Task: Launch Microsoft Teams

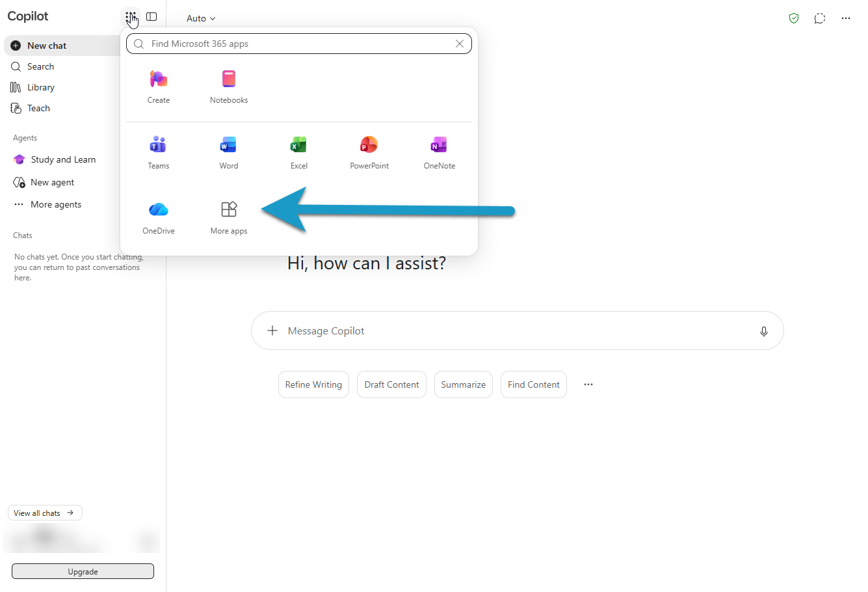Action: (159, 153)
